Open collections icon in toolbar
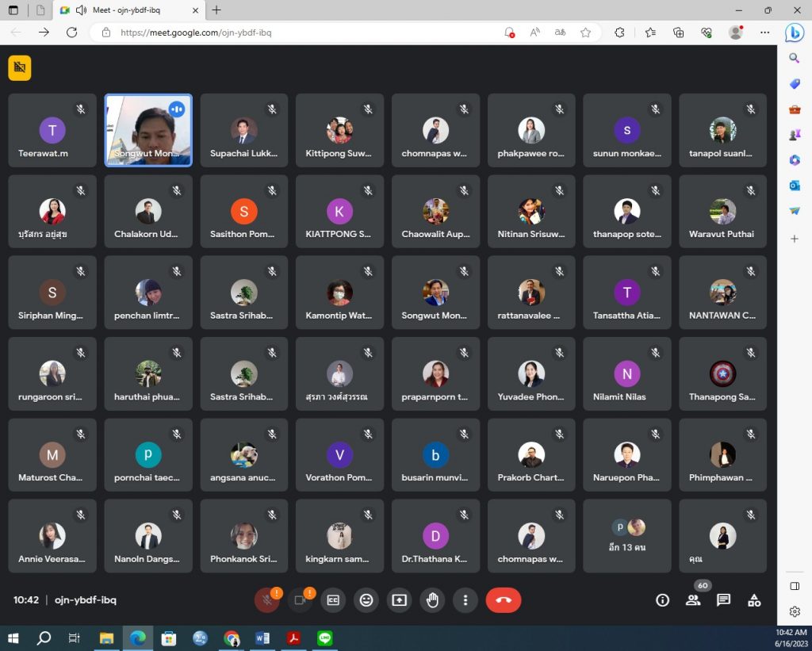 coord(679,33)
